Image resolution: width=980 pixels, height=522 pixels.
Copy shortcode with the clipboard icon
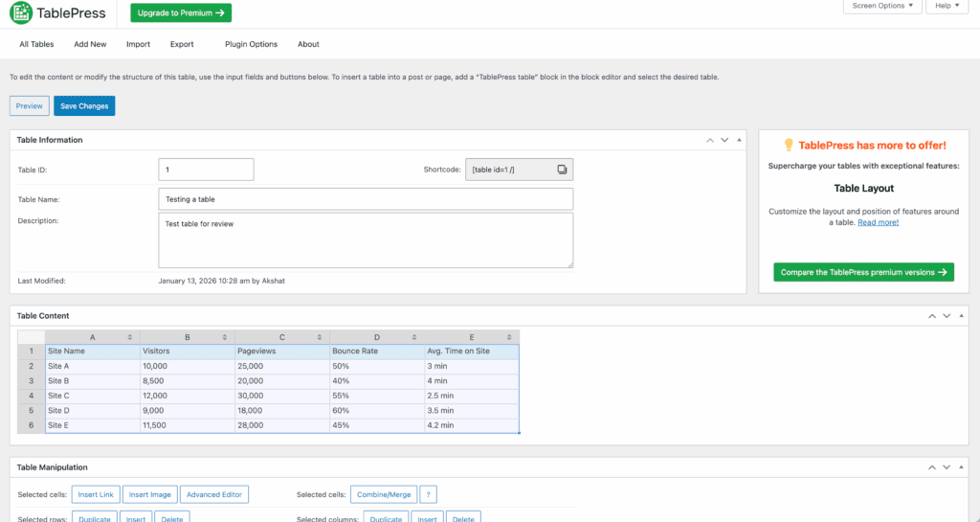point(562,170)
